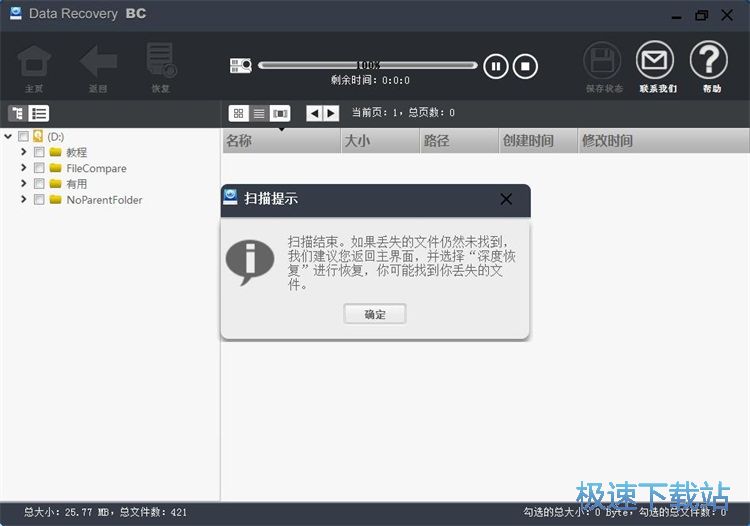750x526 pixels.
Task: Go to next page arrow
Action: [331, 113]
